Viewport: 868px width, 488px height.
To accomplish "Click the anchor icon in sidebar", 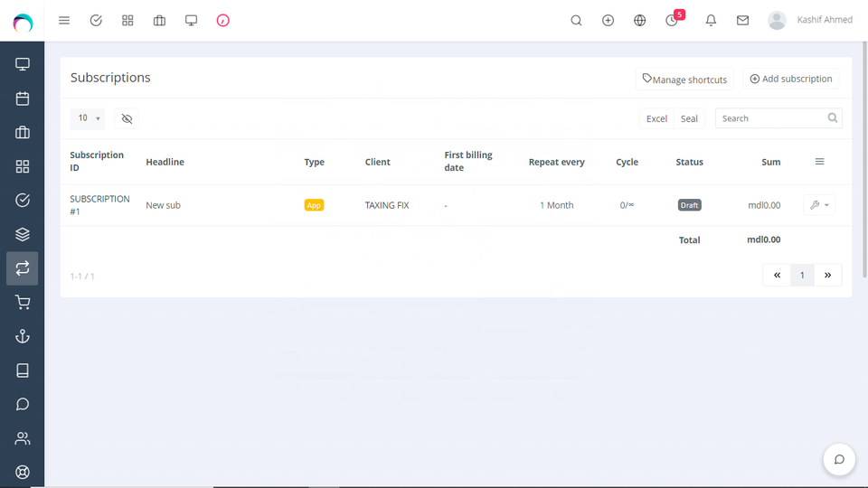I will tap(23, 336).
